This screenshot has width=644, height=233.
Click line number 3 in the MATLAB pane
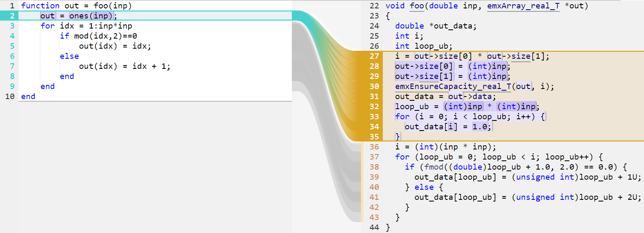tap(13, 26)
